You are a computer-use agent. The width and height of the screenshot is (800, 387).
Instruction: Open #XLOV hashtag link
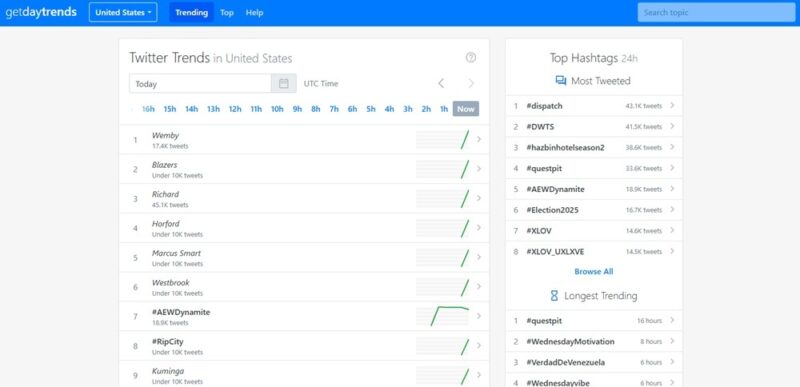pos(539,230)
